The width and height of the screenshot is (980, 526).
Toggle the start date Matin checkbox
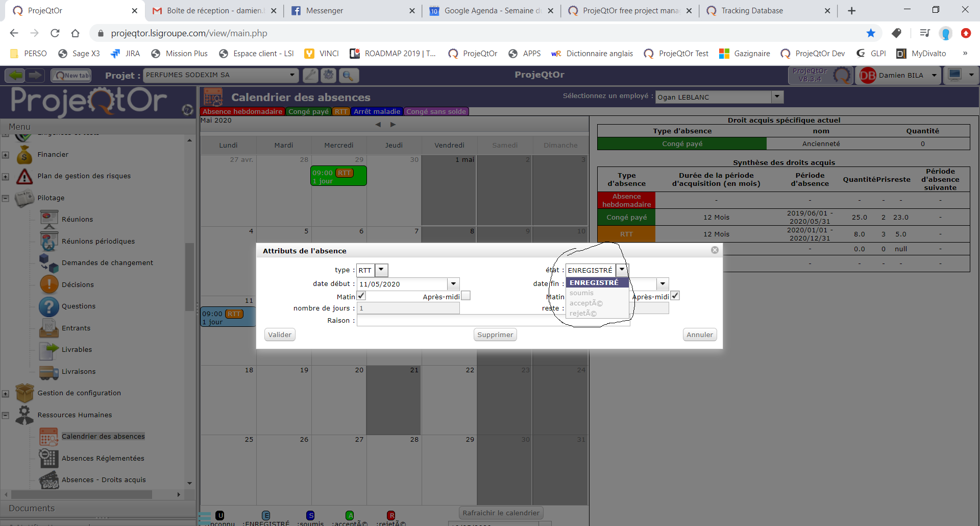[x=361, y=296]
